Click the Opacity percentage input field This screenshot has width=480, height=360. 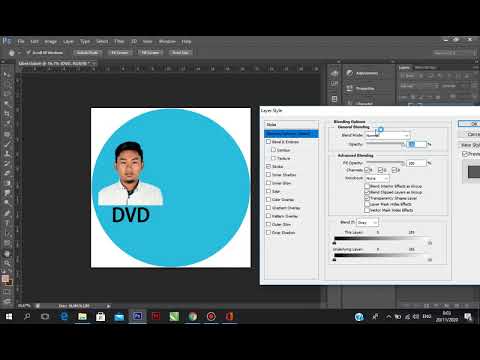coord(417,144)
